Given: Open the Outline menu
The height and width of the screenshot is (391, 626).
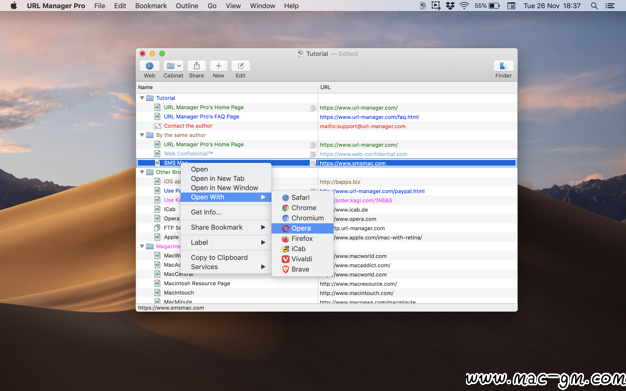Looking at the screenshot, I should (187, 6).
